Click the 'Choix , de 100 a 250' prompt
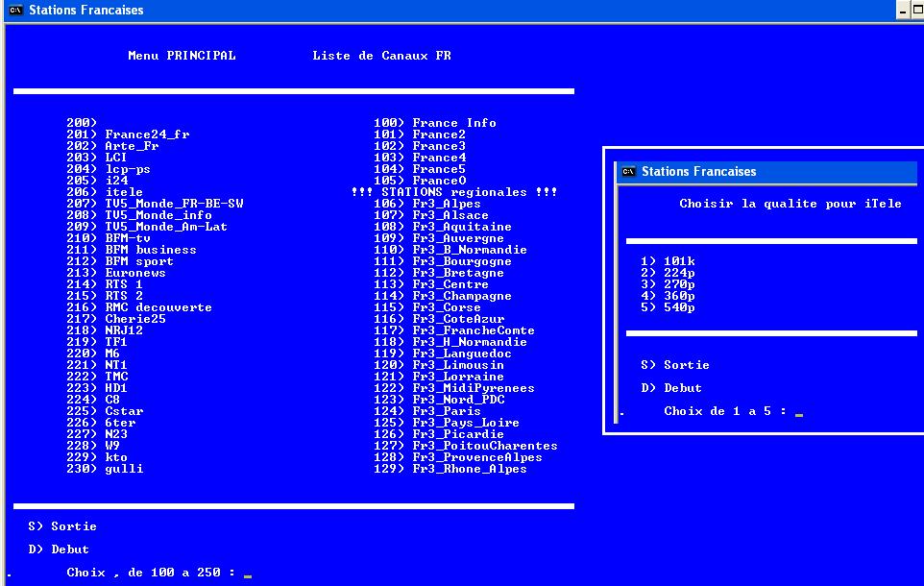 151,573
